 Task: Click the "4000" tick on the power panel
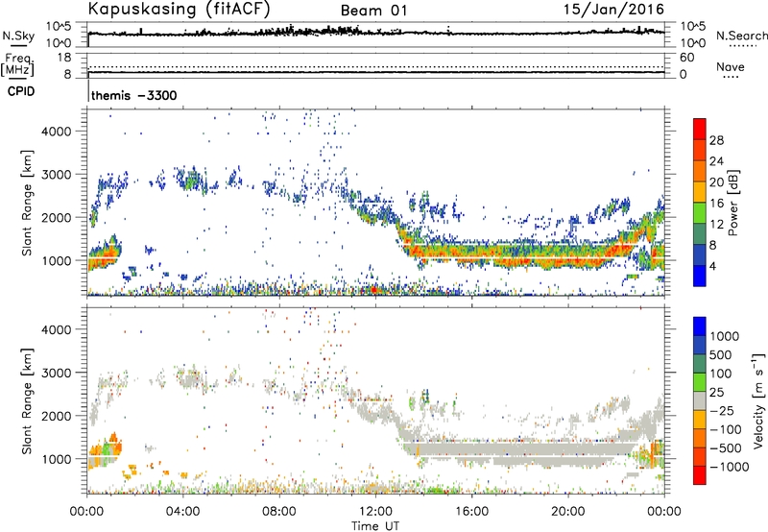(56, 132)
